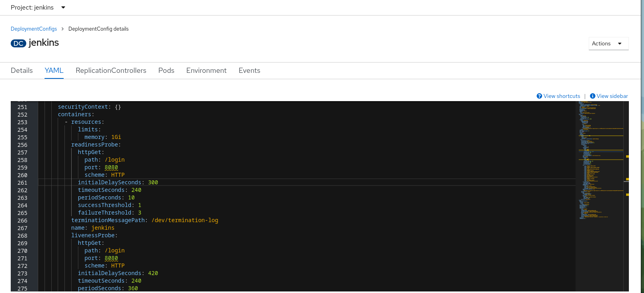Select the YAML tab
Screen dimensions: 644x293
pos(54,70)
